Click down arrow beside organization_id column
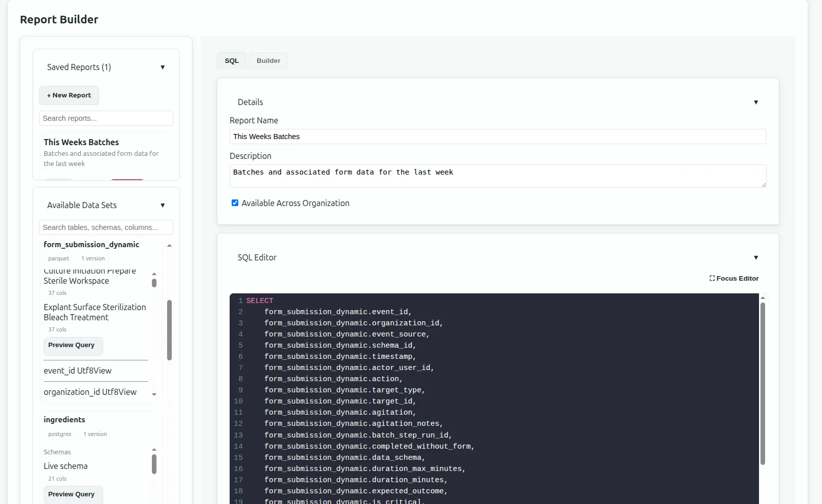 [x=154, y=394]
